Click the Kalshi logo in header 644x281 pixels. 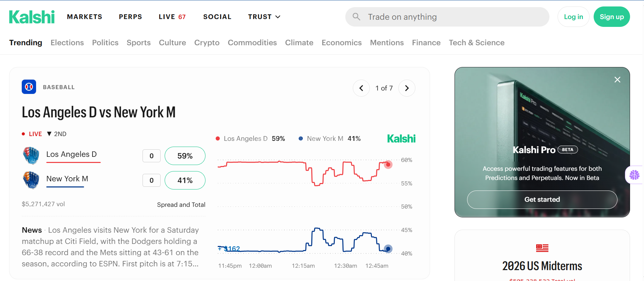click(32, 17)
